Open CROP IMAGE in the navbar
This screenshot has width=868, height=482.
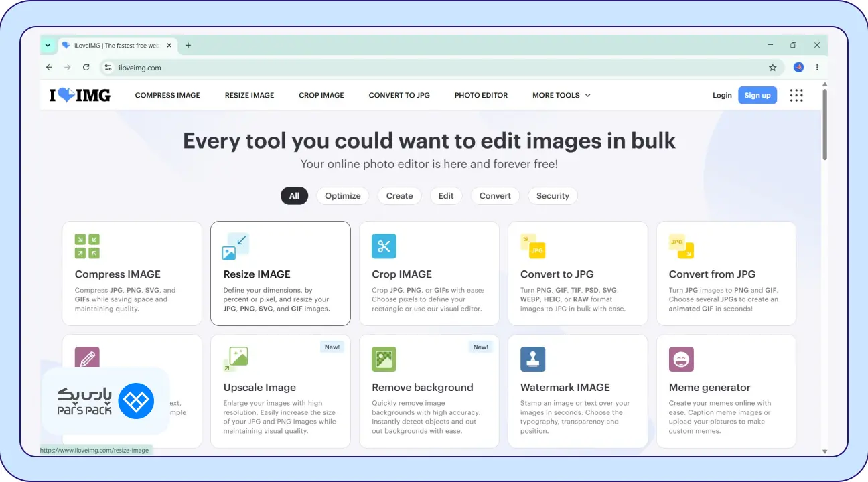pos(321,95)
